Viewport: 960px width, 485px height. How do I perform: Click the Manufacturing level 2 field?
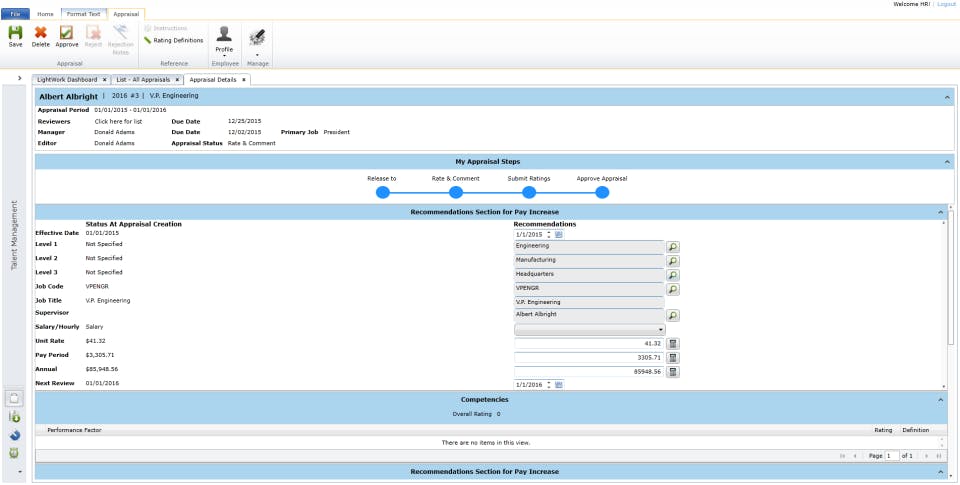(x=589, y=261)
